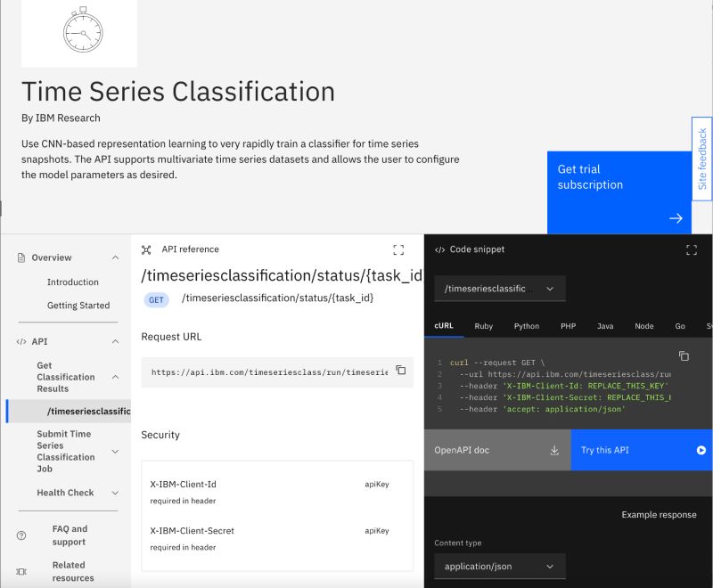713x588 pixels.
Task: Click the FAQ and support question icon
Action: tap(21, 535)
